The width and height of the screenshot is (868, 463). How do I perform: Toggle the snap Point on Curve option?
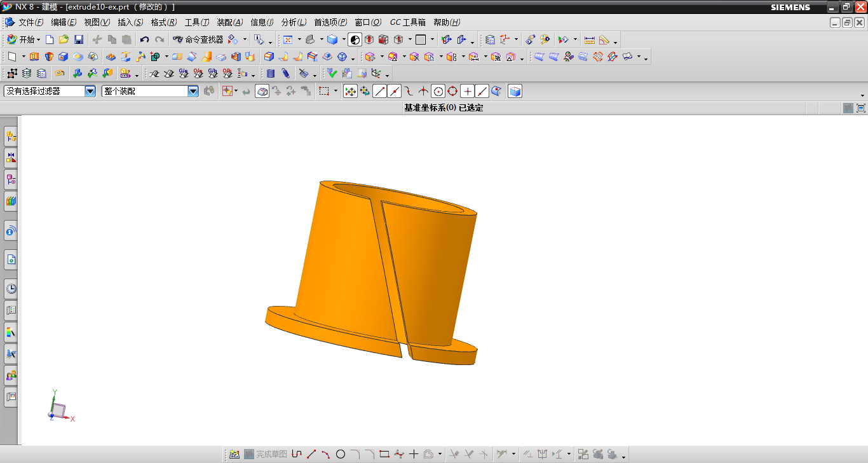482,91
